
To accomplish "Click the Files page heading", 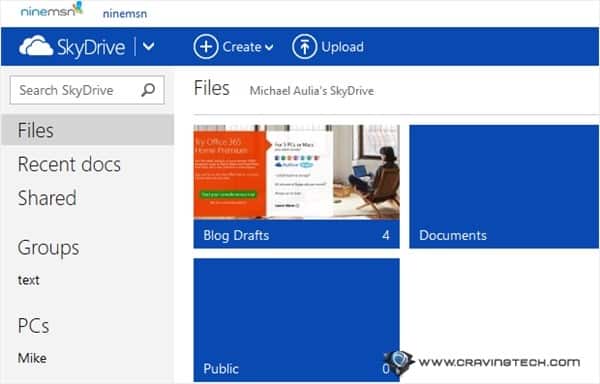I will click(212, 88).
